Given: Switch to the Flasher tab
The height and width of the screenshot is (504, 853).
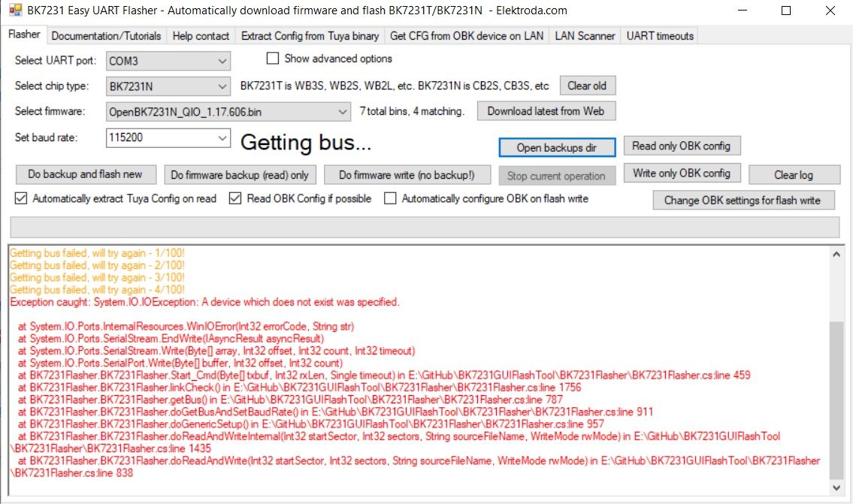Looking at the screenshot, I should pos(24,35).
